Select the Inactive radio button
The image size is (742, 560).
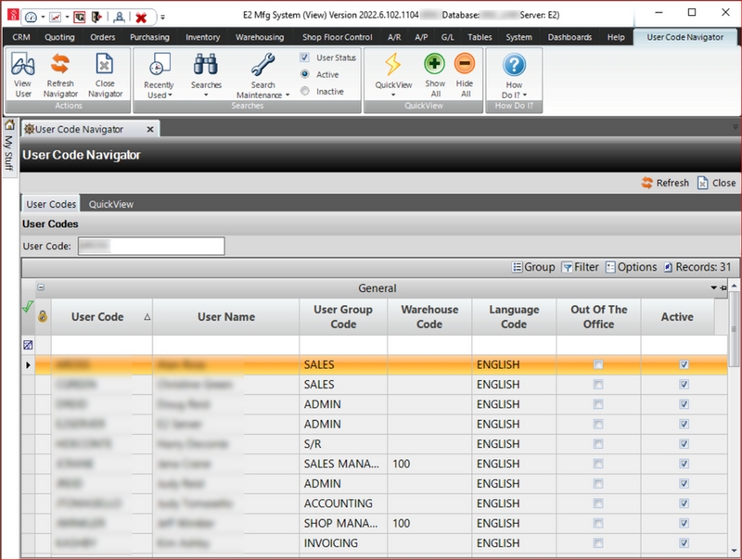coord(305,91)
